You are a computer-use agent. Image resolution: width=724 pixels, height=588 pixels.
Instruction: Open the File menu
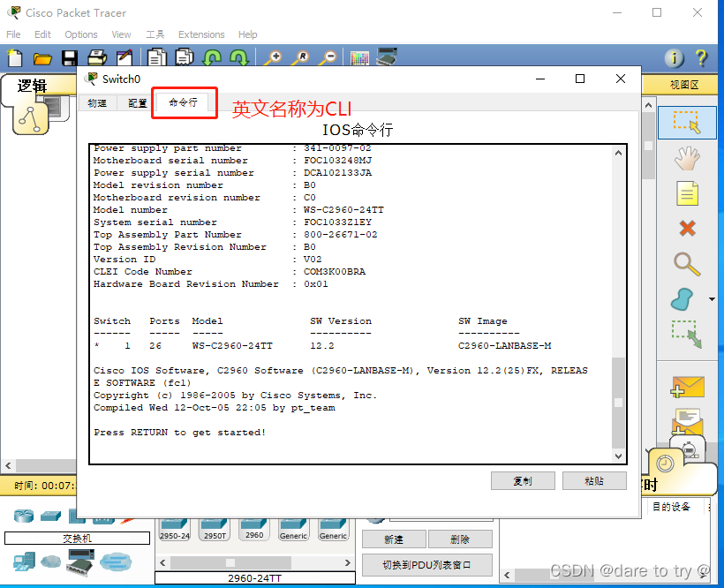tap(13, 34)
